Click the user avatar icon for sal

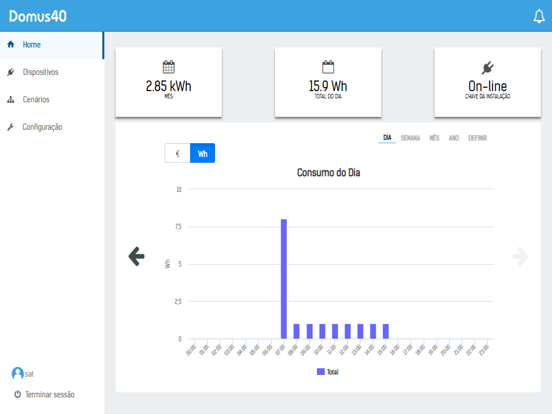click(18, 373)
